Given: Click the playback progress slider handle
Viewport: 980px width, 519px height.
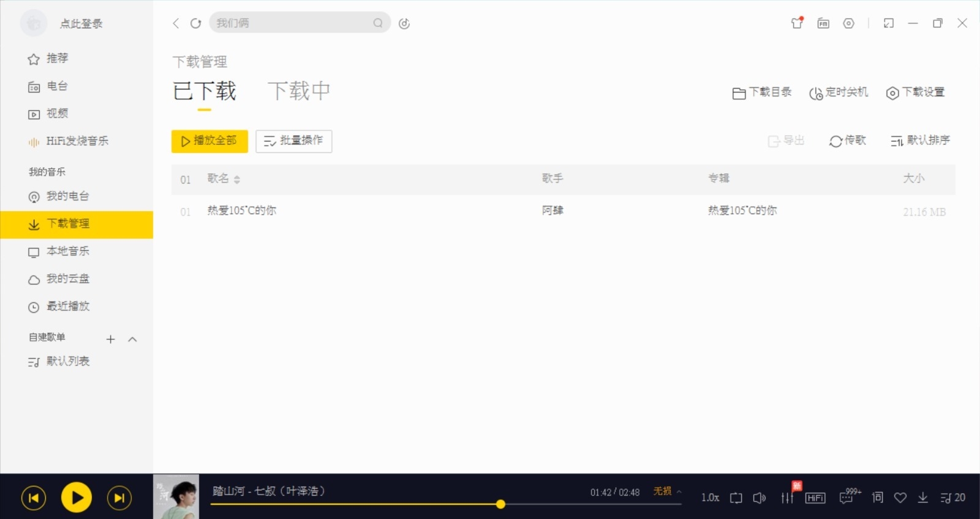Looking at the screenshot, I should (x=500, y=504).
